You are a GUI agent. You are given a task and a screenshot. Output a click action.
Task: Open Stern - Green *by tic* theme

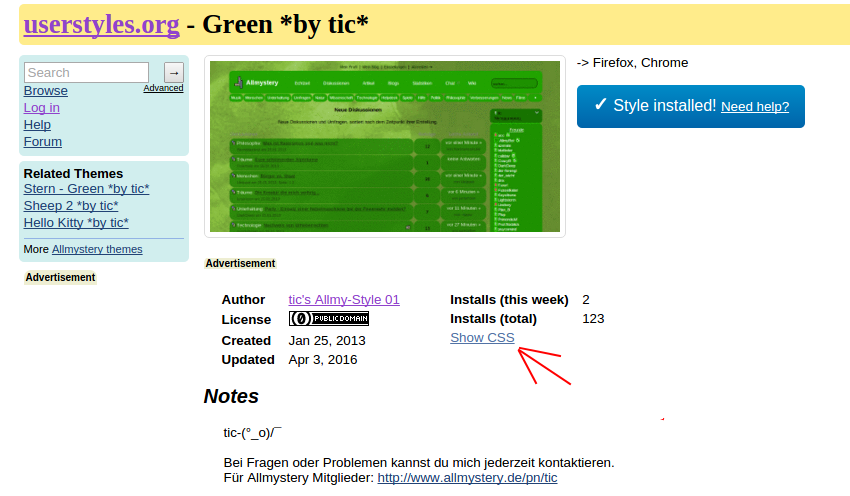(x=86, y=189)
